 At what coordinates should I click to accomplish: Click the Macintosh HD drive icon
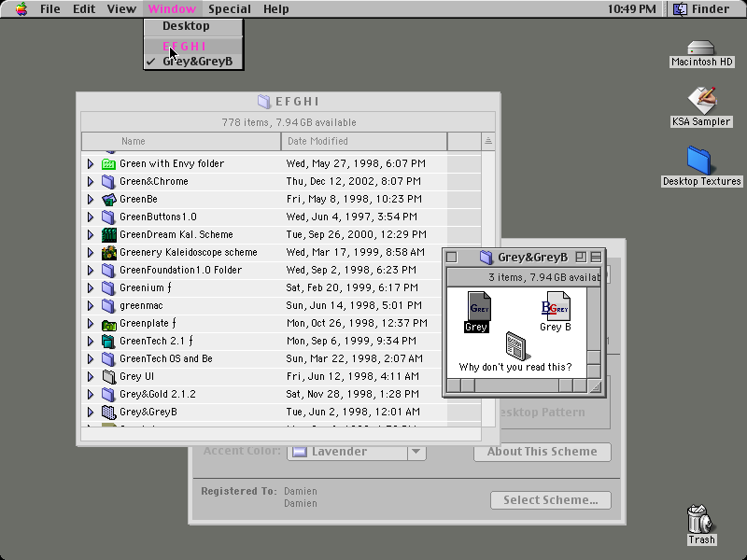coord(701,49)
